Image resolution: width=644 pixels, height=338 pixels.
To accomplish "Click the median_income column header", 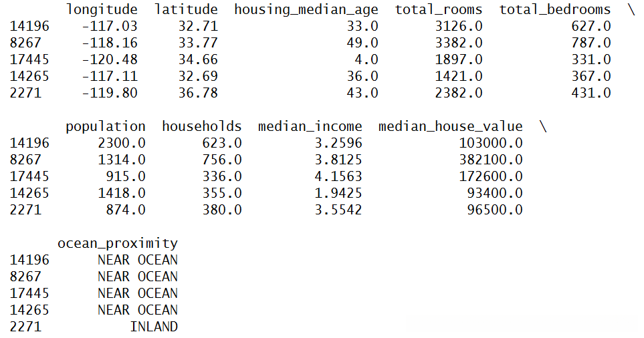I will (x=310, y=126).
